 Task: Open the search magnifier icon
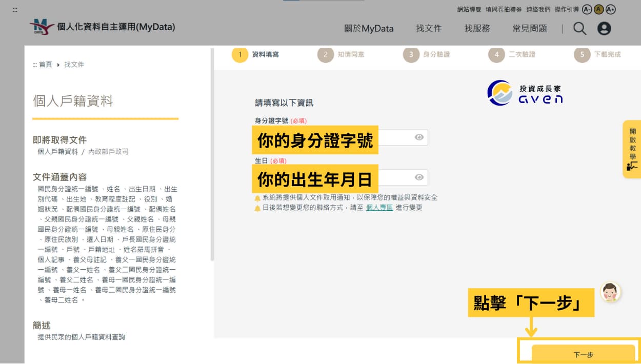point(579,28)
